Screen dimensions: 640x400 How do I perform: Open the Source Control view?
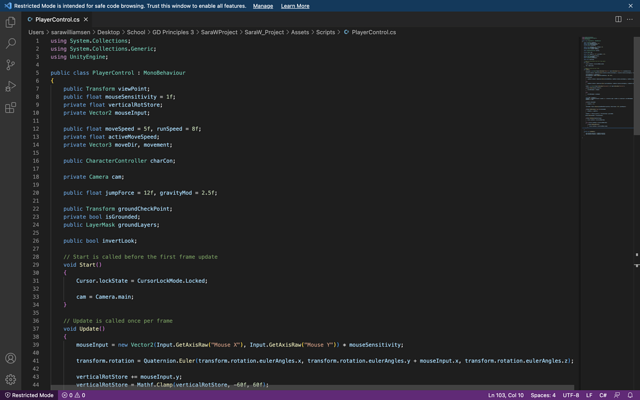pyautogui.click(x=11, y=65)
